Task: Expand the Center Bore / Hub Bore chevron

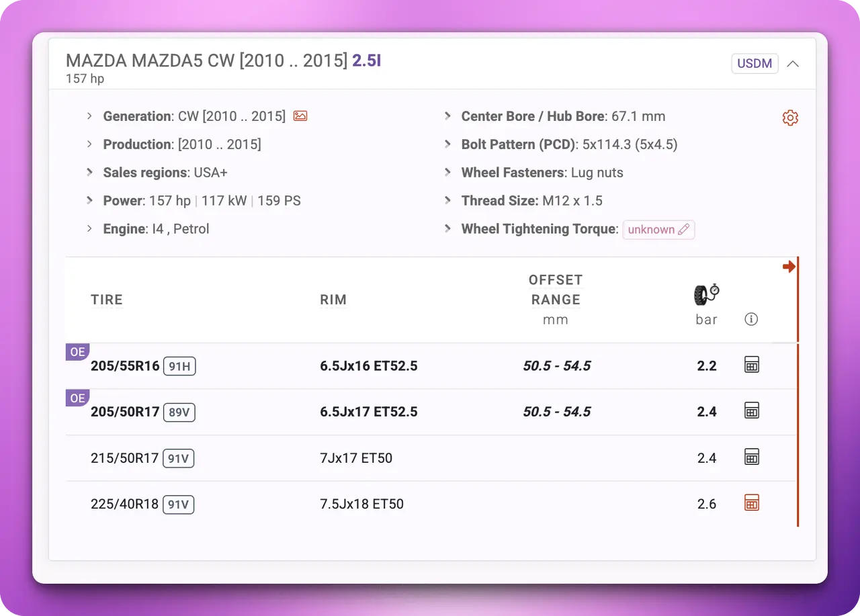Action: pyautogui.click(x=447, y=116)
